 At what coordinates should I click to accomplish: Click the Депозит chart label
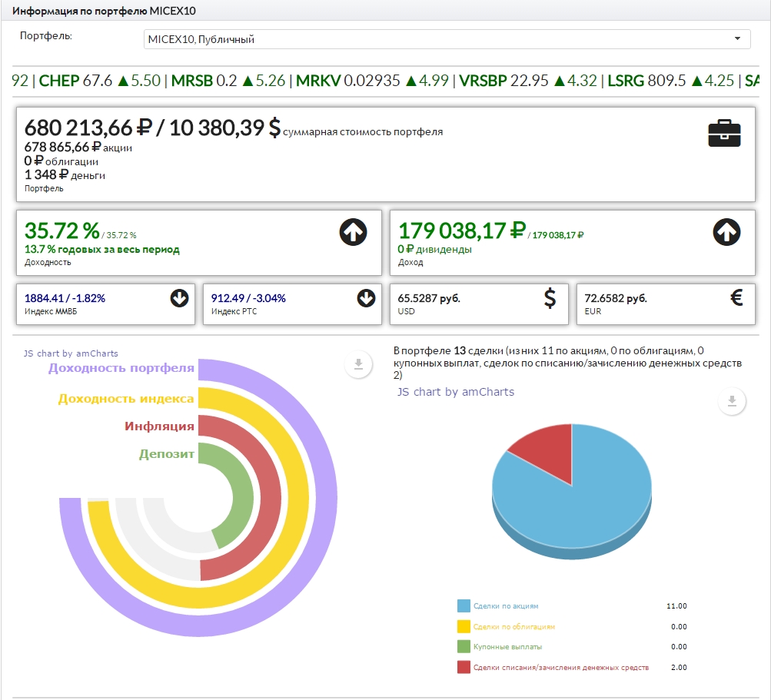[167, 454]
